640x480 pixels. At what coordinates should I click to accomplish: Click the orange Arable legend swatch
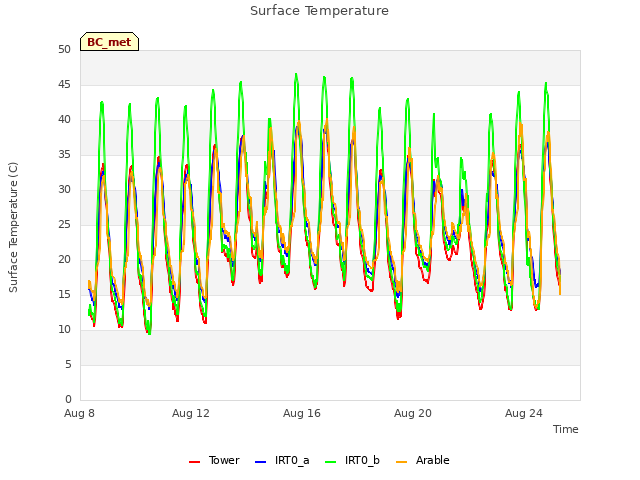(x=401, y=462)
